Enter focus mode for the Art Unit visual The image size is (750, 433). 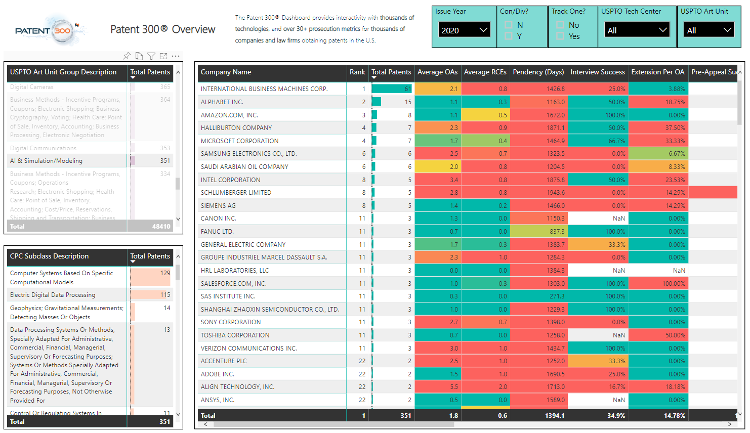[163, 56]
